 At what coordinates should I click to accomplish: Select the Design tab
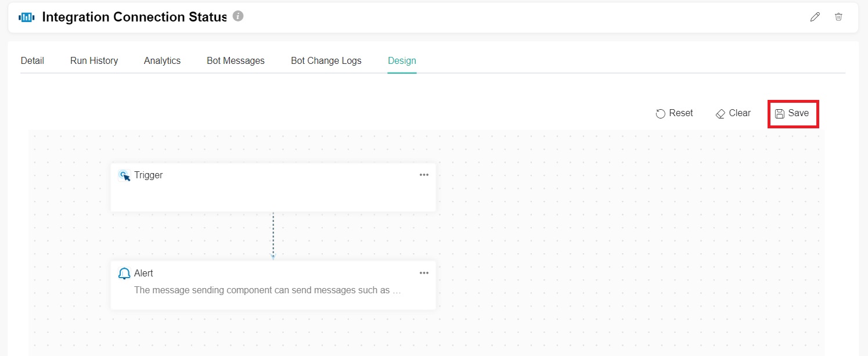click(402, 60)
